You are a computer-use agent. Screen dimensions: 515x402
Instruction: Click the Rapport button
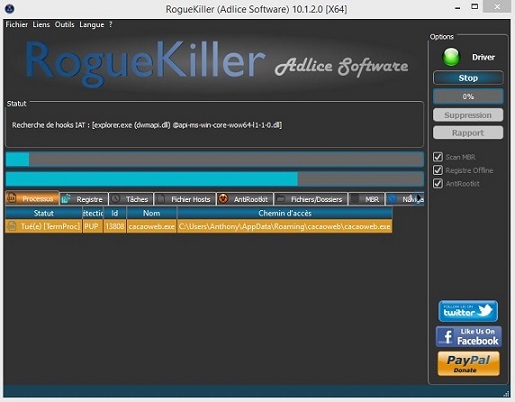(468, 133)
